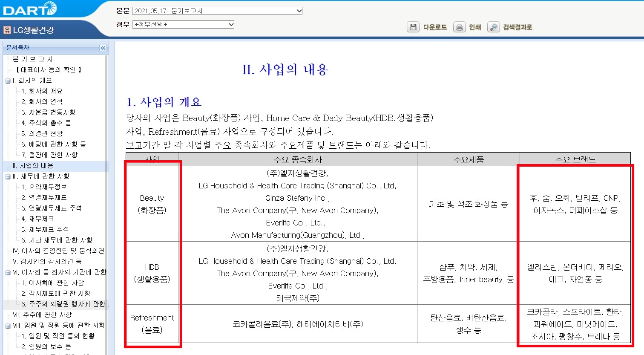Viewport: 644px width, 355px height.
Task: Open 3. 연결재무제표 주석 section
Action: (x=51, y=208)
